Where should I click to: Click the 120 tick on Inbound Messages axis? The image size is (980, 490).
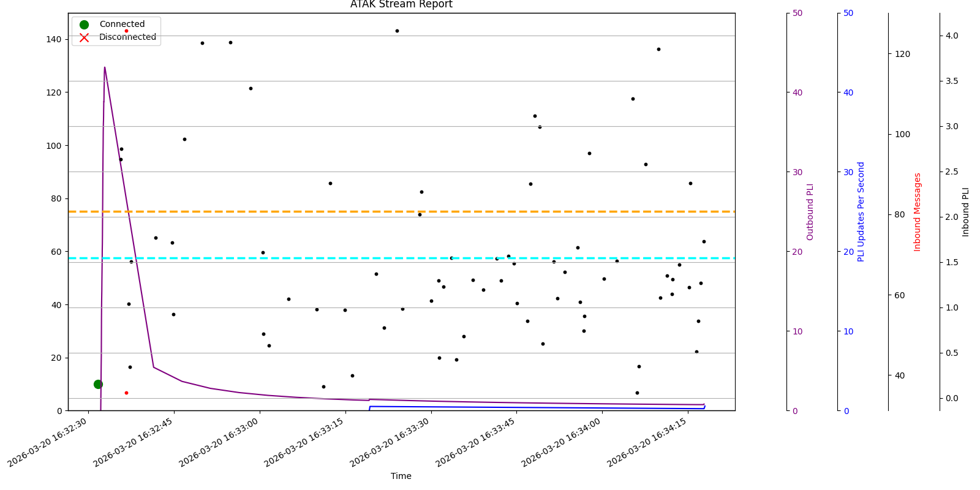[902, 54]
